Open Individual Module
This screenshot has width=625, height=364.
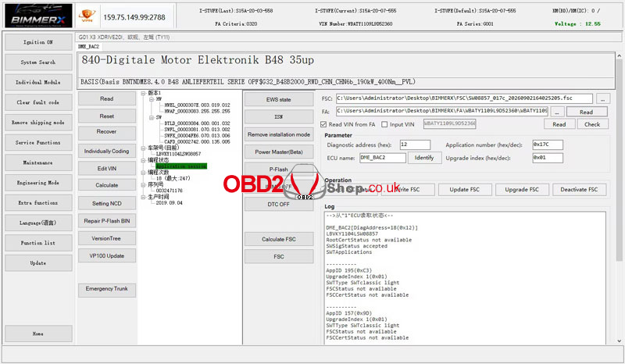point(38,82)
